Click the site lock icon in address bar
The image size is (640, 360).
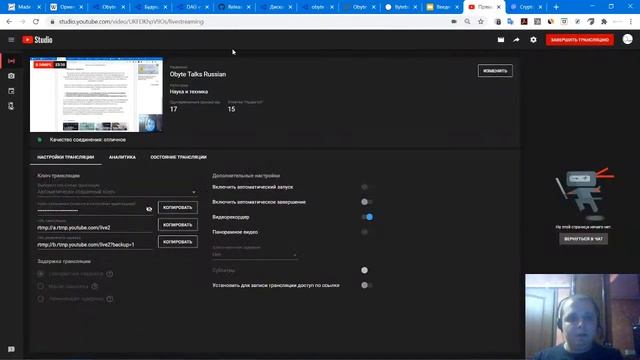click(x=52, y=22)
